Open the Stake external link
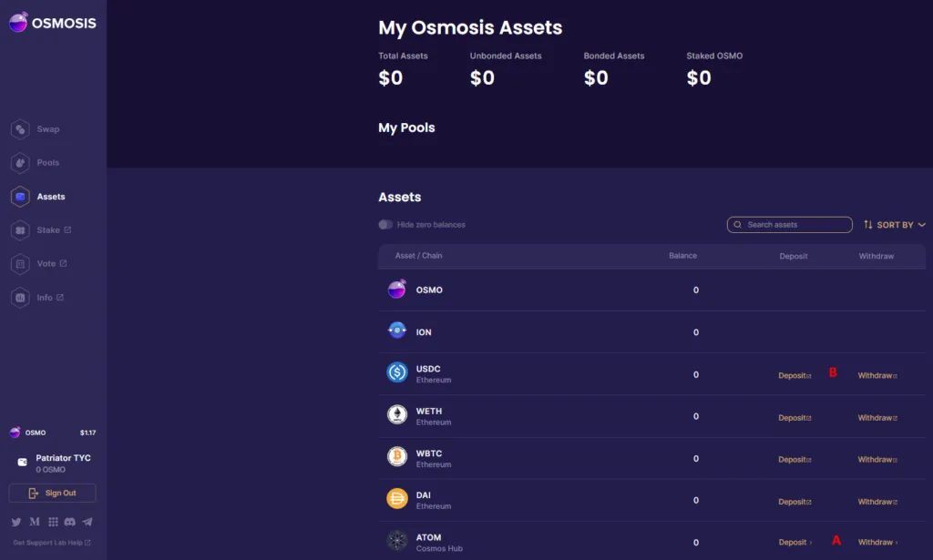 click(54, 230)
